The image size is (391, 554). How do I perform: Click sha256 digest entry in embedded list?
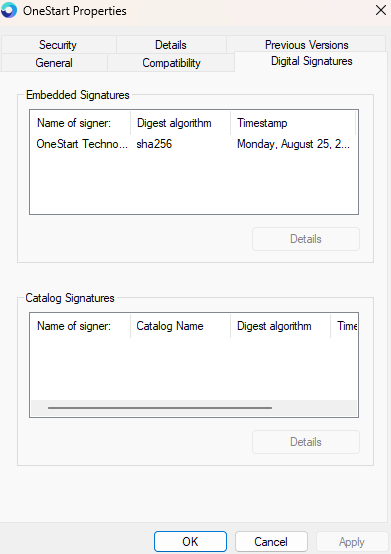154,144
